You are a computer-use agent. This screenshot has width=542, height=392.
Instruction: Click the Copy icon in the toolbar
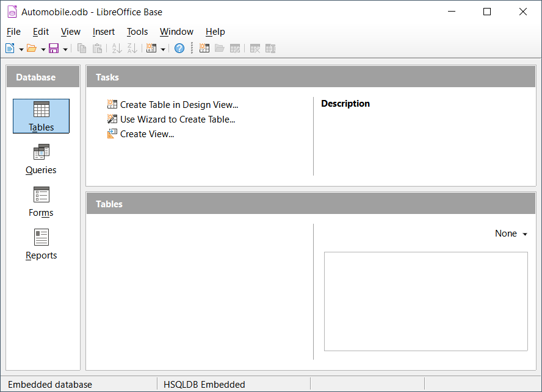tap(82, 48)
